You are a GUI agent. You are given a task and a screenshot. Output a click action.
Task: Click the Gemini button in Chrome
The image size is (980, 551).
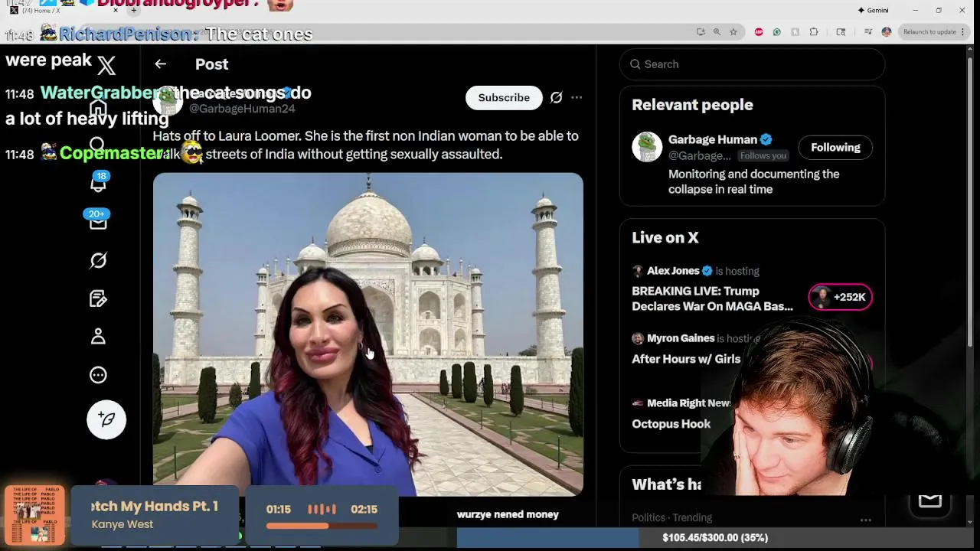873,10
